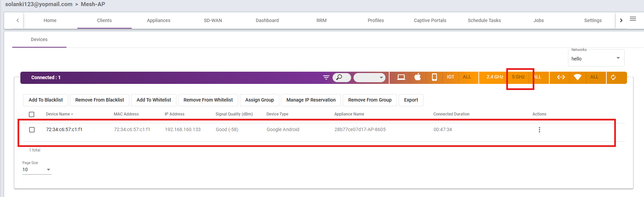
Task: Show only wired connection clients
Action: pyautogui.click(x=561, y=77)
